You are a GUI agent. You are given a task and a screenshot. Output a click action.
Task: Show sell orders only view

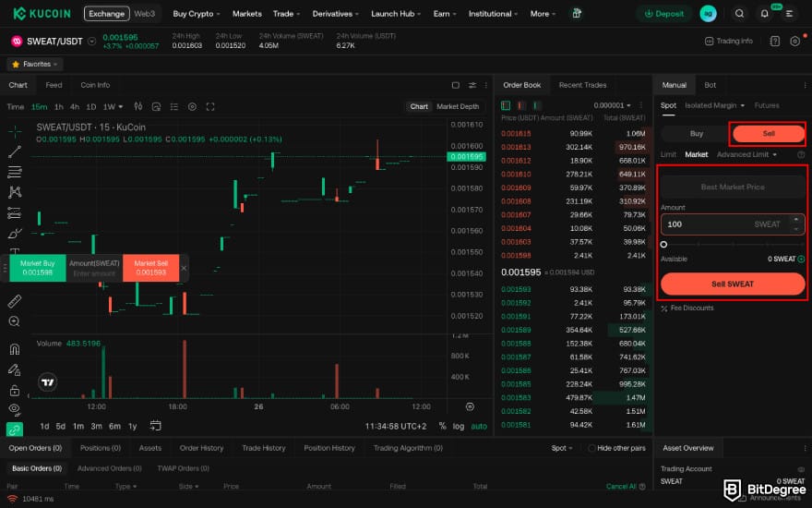click(x=521, y=105)
